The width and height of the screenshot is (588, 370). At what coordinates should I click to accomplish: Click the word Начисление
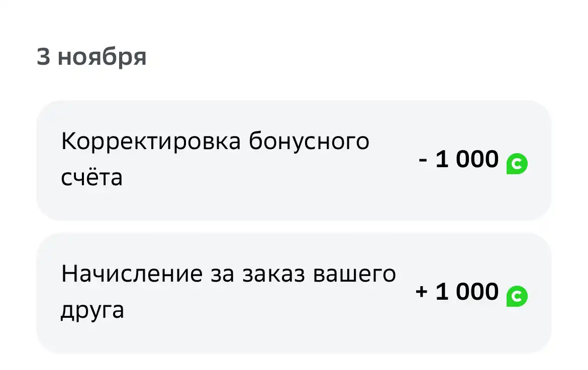(132, 274)
